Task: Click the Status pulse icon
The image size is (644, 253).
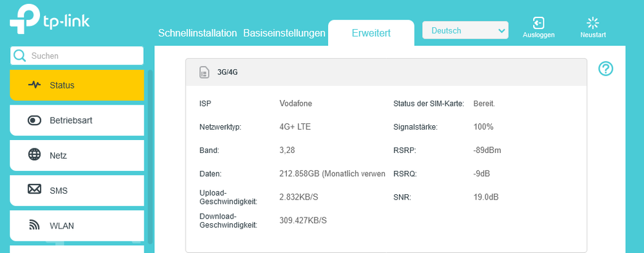Action: point(35,85)
